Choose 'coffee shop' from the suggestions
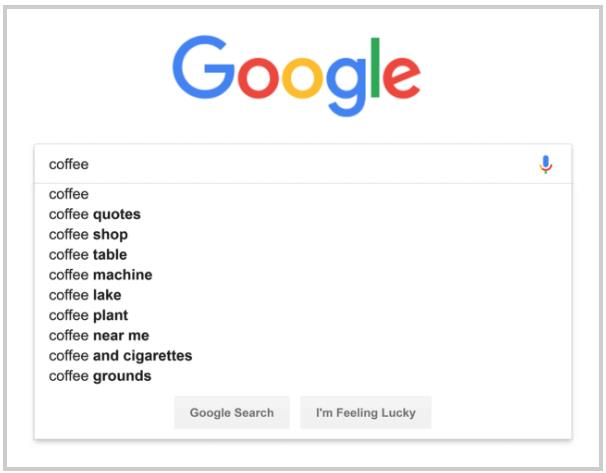The image size is (606, 473). click(x=88, y=235)
